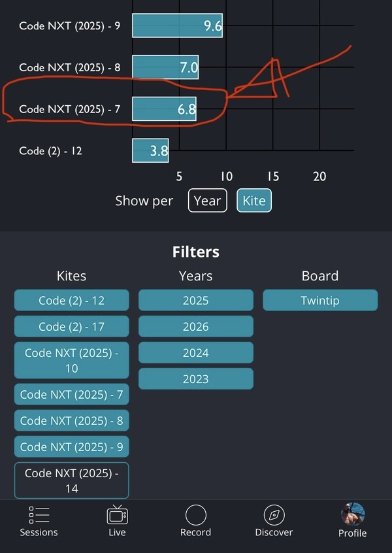Tap the Code NXT (2025) - 9 chart bar
The height and width of the screenshot is (553, 392).
click(176, 26)
